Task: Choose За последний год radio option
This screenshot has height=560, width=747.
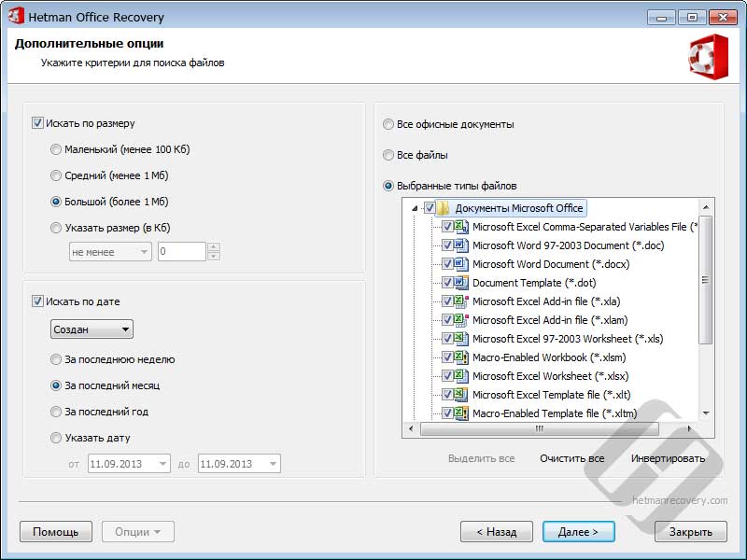Action: point(56,412)
